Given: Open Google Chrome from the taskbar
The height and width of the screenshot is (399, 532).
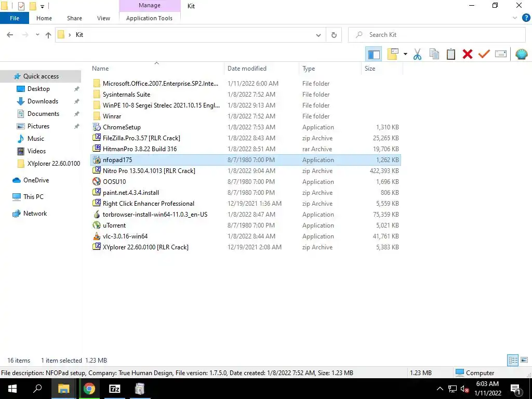Looking at the screenshot, I should (89, 389).
